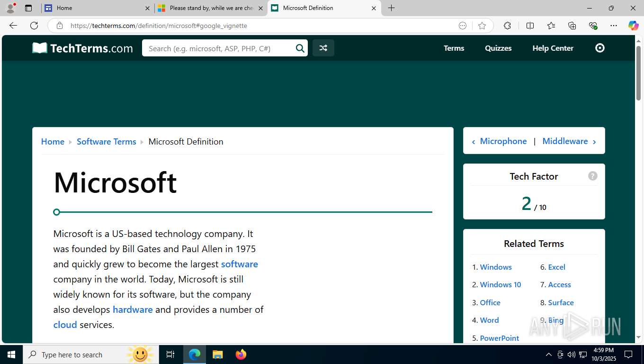Select the Microsoft Definition tab
Viewport: 644px width, 364px height.
324,8
